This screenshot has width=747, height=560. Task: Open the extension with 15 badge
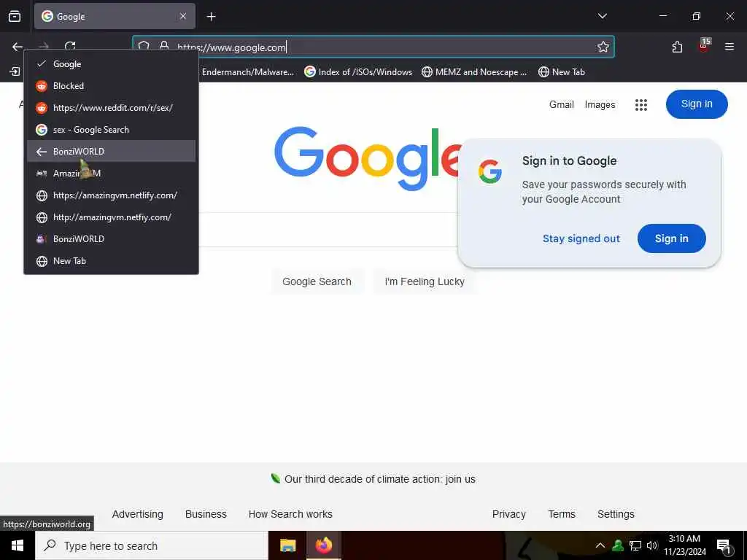[704, 46]
